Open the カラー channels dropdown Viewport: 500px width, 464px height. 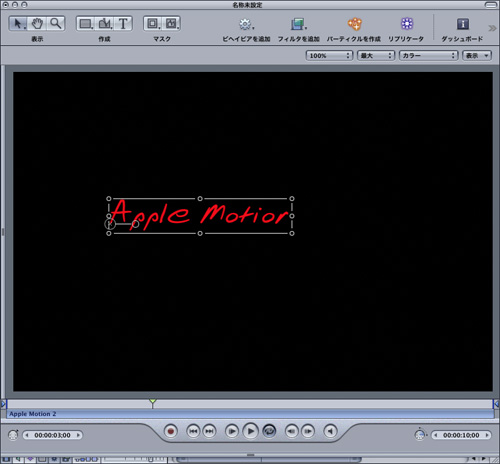[x=428, y=56]
